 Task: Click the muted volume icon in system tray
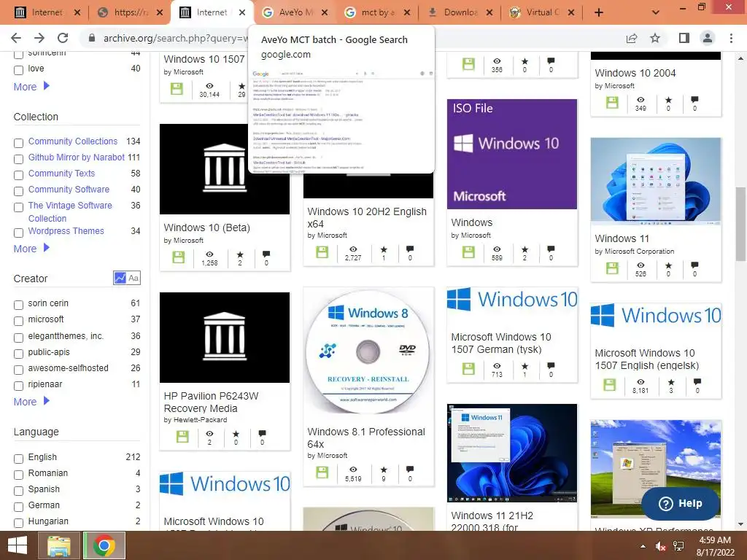[x=660, y=546]
